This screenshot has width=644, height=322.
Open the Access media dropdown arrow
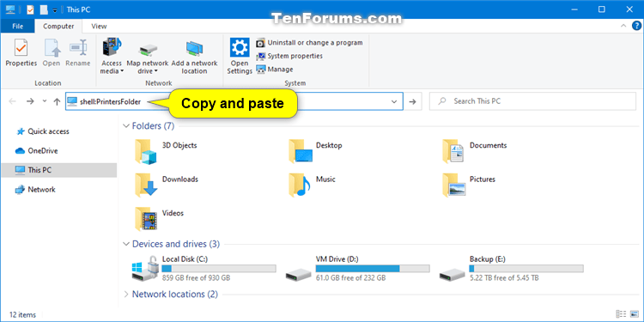point(122,71)
